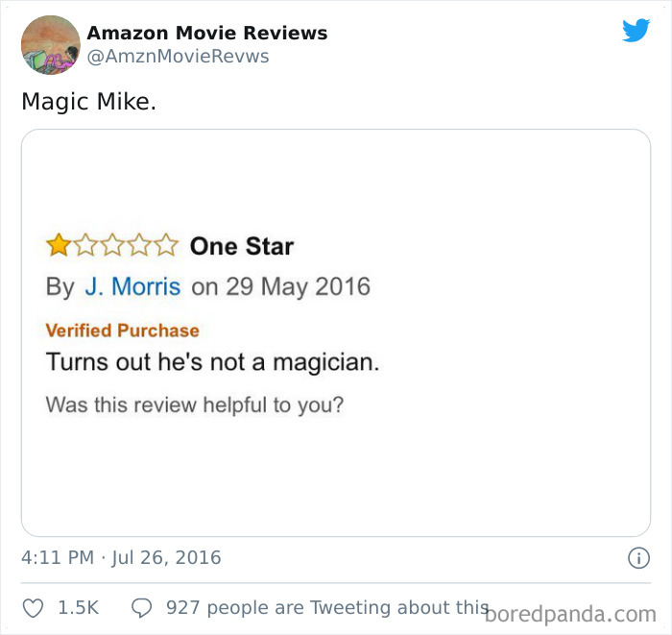Click the One Star review title
The width and height of the screenshot is (672, 635).
pyautogui.click(x=242, y=246)
